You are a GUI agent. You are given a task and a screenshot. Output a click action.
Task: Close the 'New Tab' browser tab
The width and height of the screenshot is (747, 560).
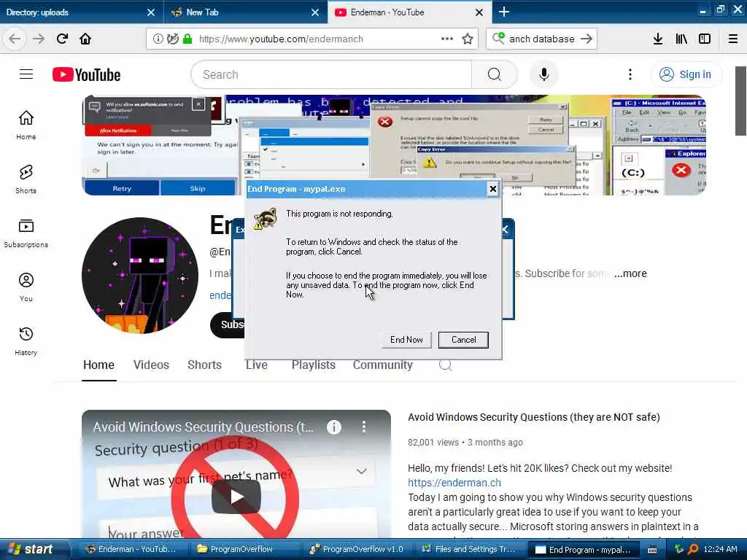[315, 12]
